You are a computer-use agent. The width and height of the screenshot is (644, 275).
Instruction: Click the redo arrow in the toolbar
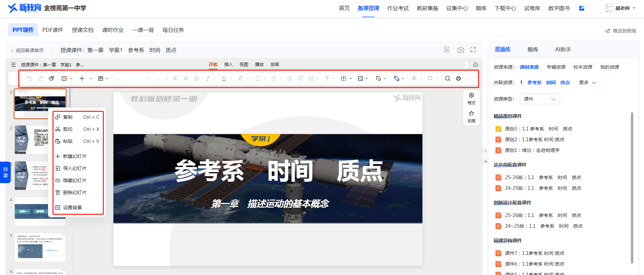point(41,78)
